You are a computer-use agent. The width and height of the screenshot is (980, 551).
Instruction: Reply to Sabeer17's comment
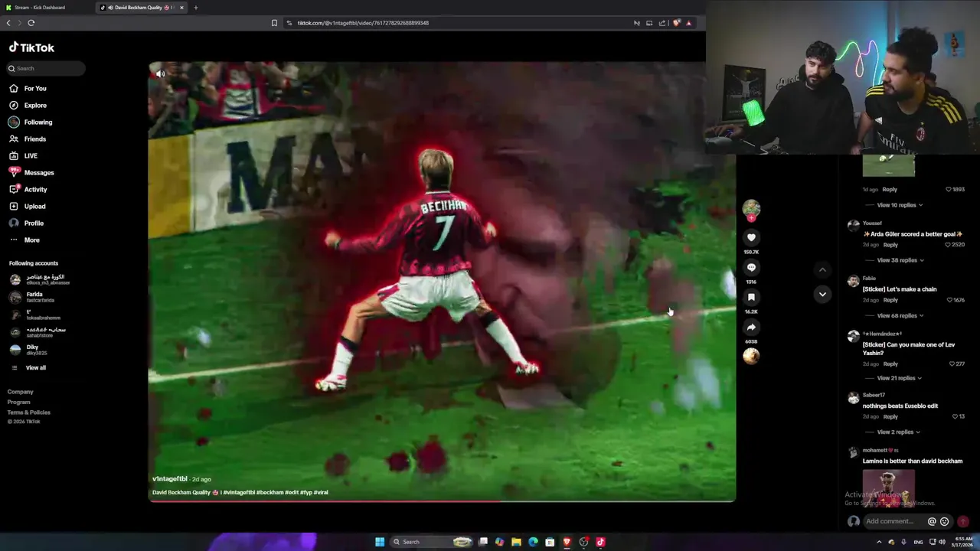[x=890, y=417]
